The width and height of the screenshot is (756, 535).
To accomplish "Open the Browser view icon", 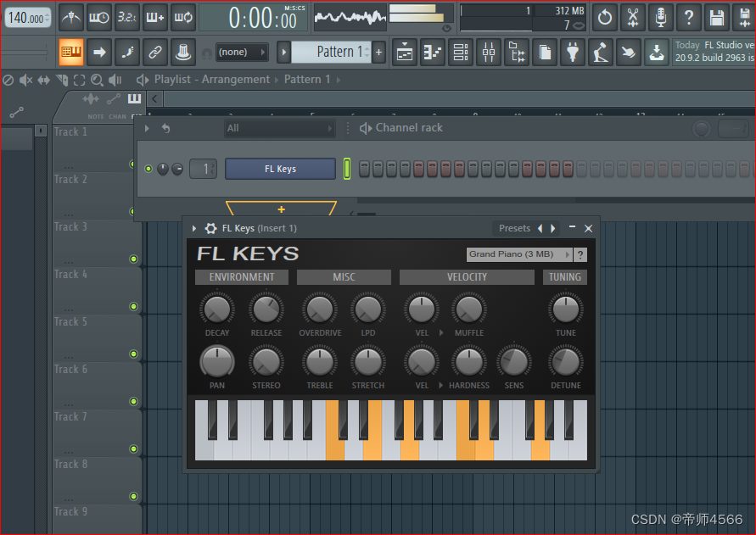I will [517, 52].
